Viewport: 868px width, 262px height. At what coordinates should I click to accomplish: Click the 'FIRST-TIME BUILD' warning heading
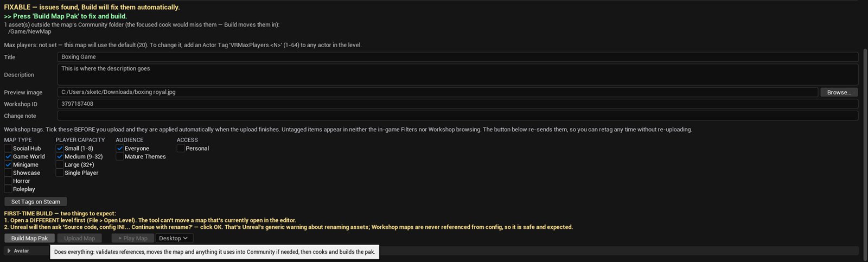[60, 214]
